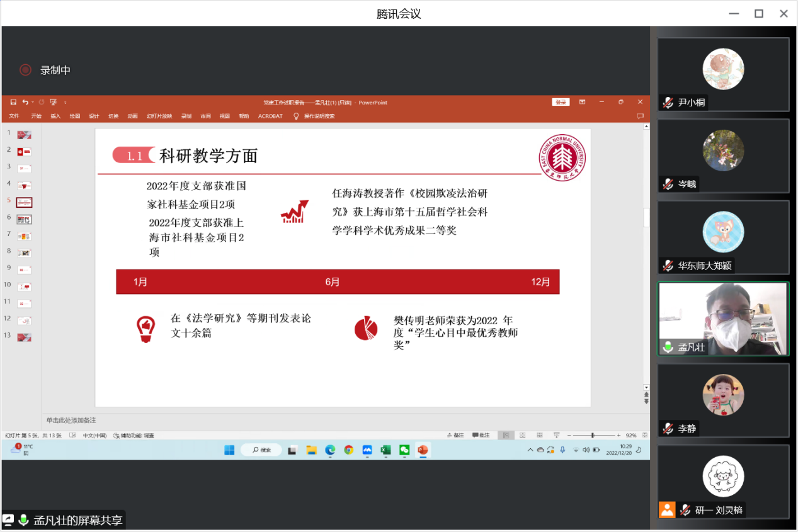Toggle the 备注 notes pane button
Screen dimensions: 798x532
pos(455,435)
